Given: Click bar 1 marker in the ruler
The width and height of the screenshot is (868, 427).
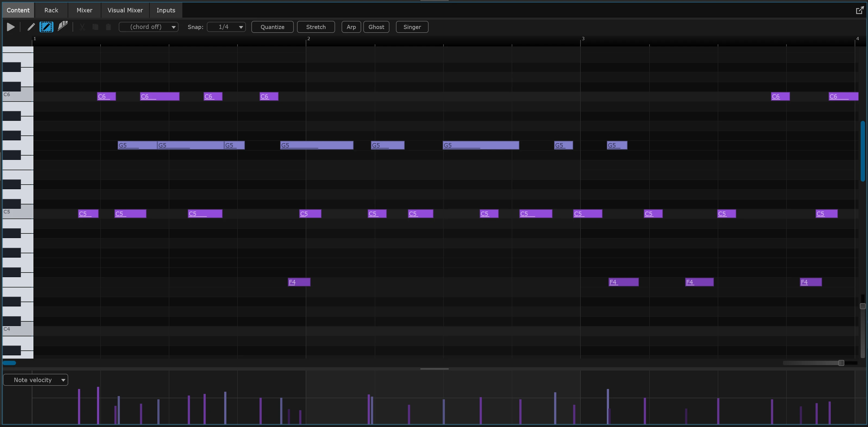Looking at the screenshot, I should [34, 39].
